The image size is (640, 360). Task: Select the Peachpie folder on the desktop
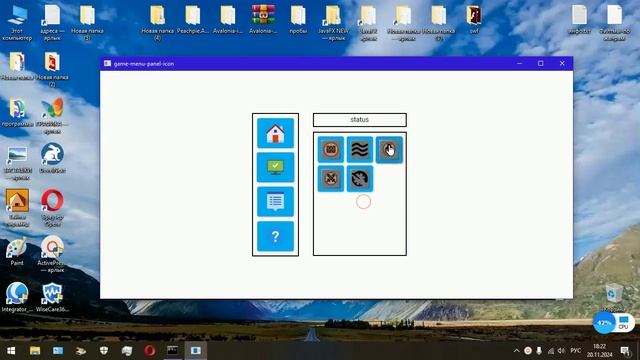tap(193, 20)
